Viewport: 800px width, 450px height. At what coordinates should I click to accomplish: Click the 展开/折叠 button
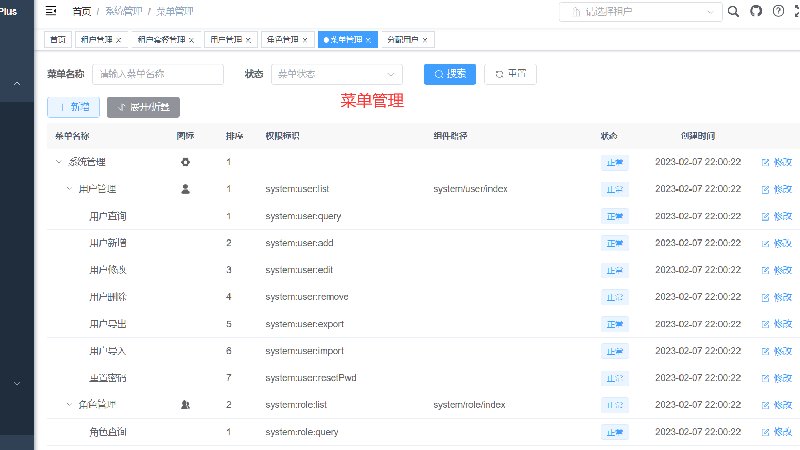(x=143, y=107)
